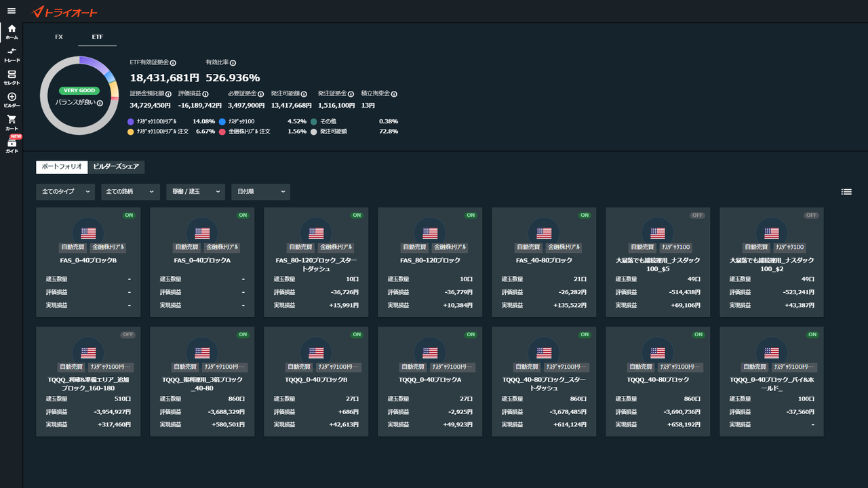Click the US flag on FAS_0-40ブロックB

point(88,233)
